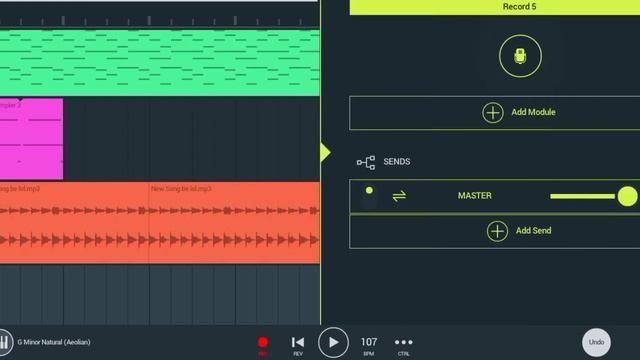Undo the last action
The height and width of the screenshot is (360, 640).
tap(596, 342)
